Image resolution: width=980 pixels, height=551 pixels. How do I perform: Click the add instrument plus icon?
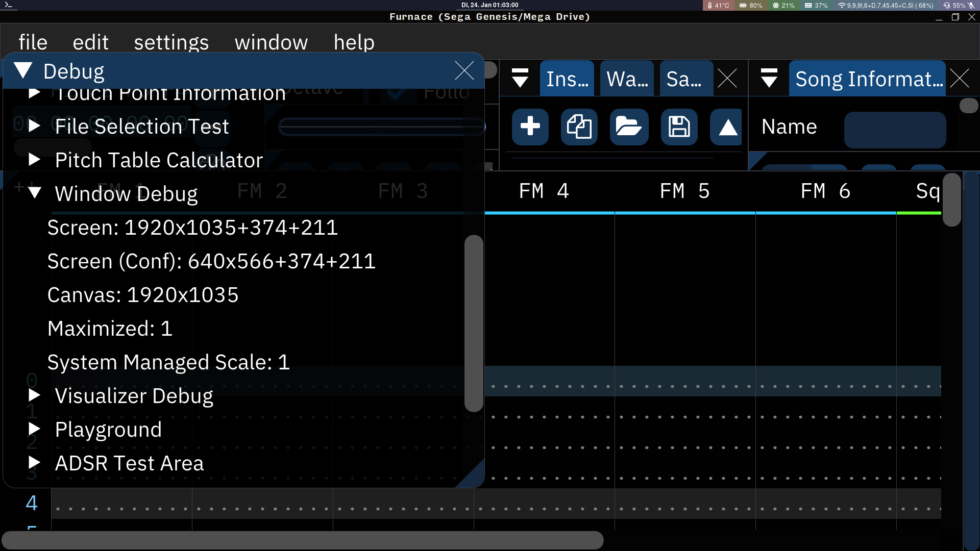point(530,127)
